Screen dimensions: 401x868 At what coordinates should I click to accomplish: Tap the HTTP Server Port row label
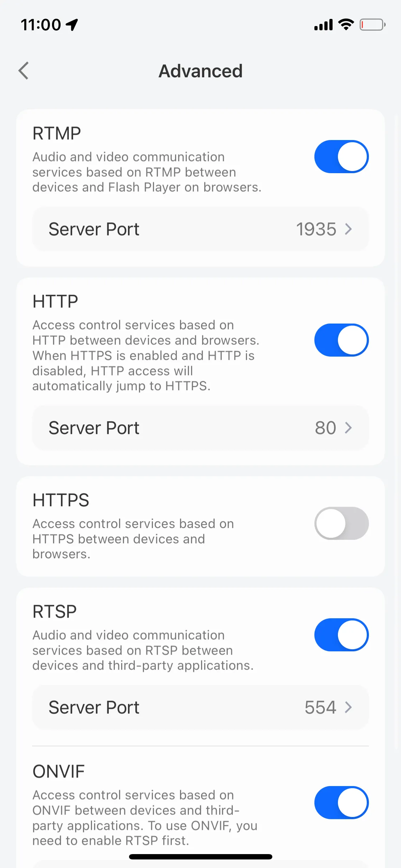94,428
